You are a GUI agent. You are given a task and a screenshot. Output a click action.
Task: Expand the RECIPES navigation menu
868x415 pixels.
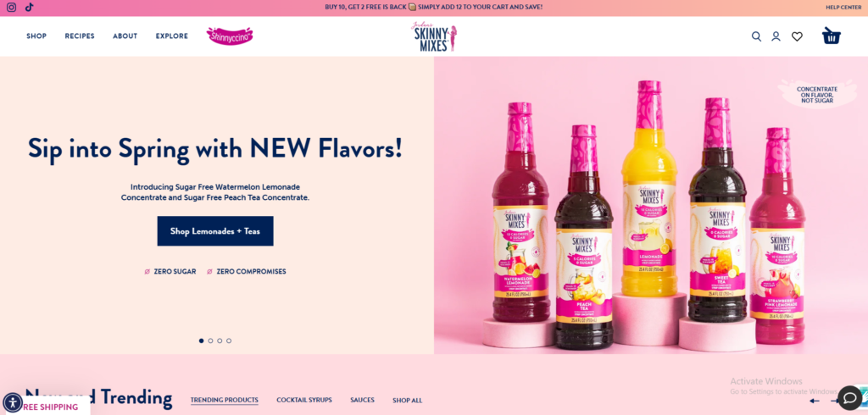(x=80, y=36)
